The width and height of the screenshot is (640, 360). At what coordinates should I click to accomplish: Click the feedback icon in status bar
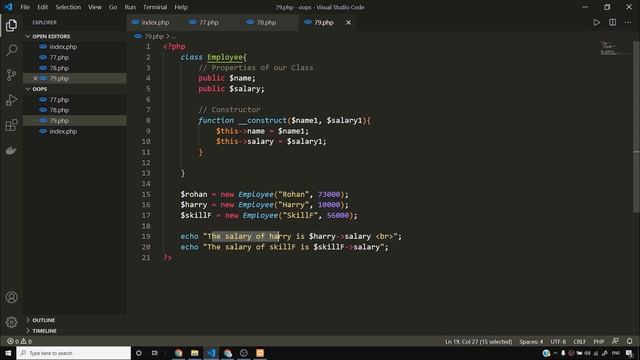615,341
